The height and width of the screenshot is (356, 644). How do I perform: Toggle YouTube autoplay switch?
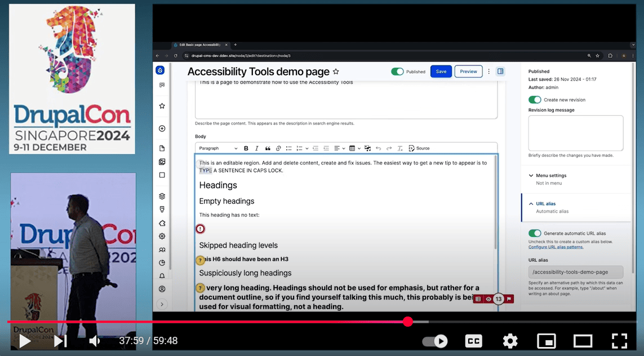(x=436, y=341)
